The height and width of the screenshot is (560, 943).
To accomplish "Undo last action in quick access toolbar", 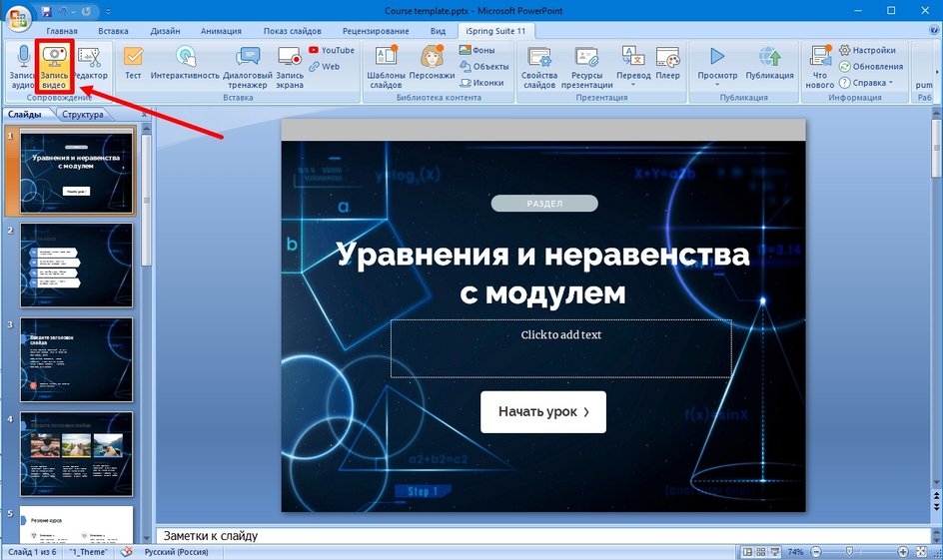I will (61, 11).
